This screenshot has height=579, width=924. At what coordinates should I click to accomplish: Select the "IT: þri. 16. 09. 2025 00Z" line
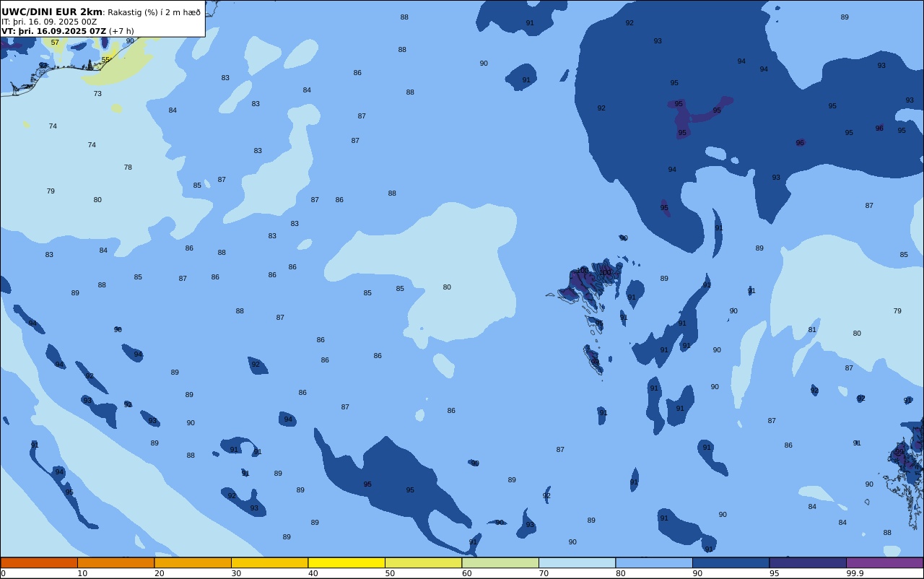49,22
